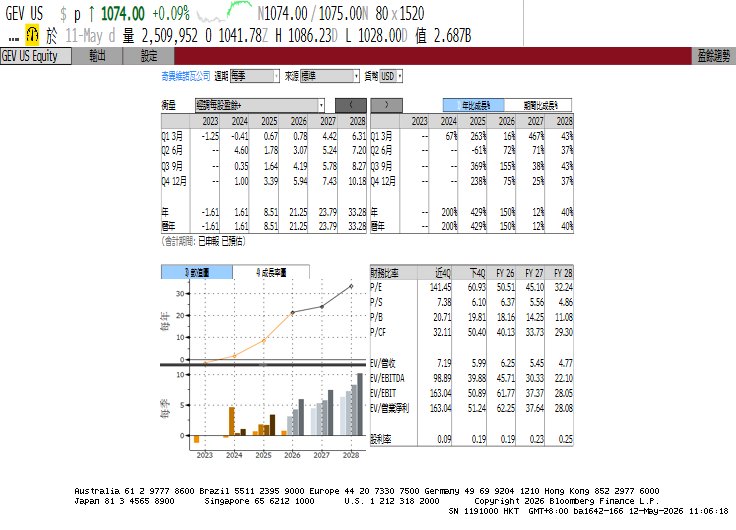Expand the 貨幣 USD currency dropdown
Screen dimensions: 736x530
point(391,76)
